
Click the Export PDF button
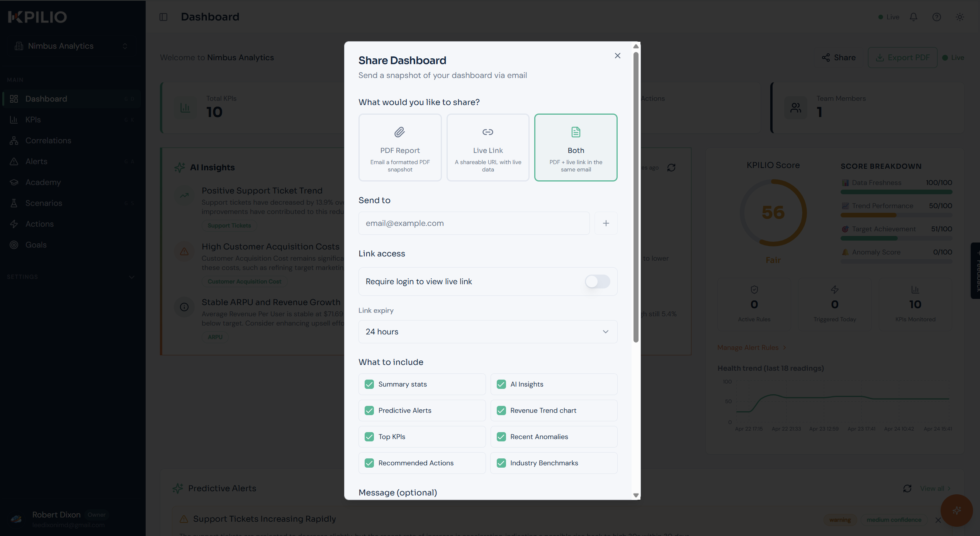pyautogui.click(x=902, y=58)
